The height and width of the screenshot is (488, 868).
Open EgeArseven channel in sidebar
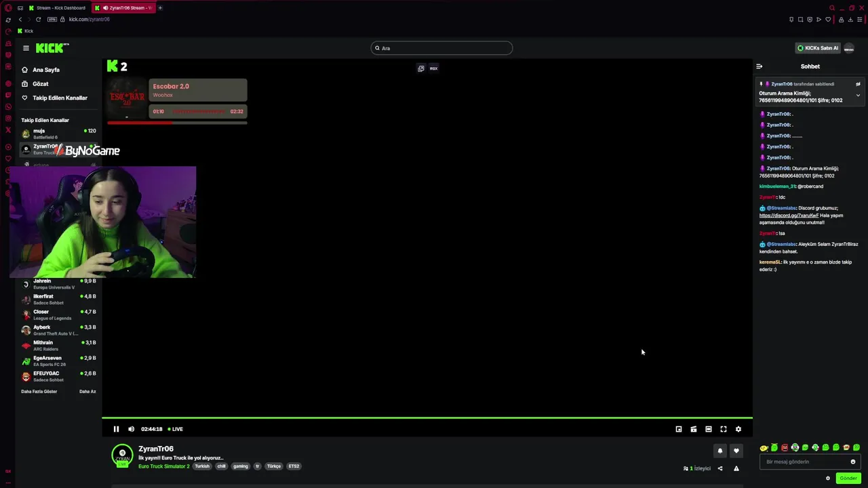coord(58,361)
